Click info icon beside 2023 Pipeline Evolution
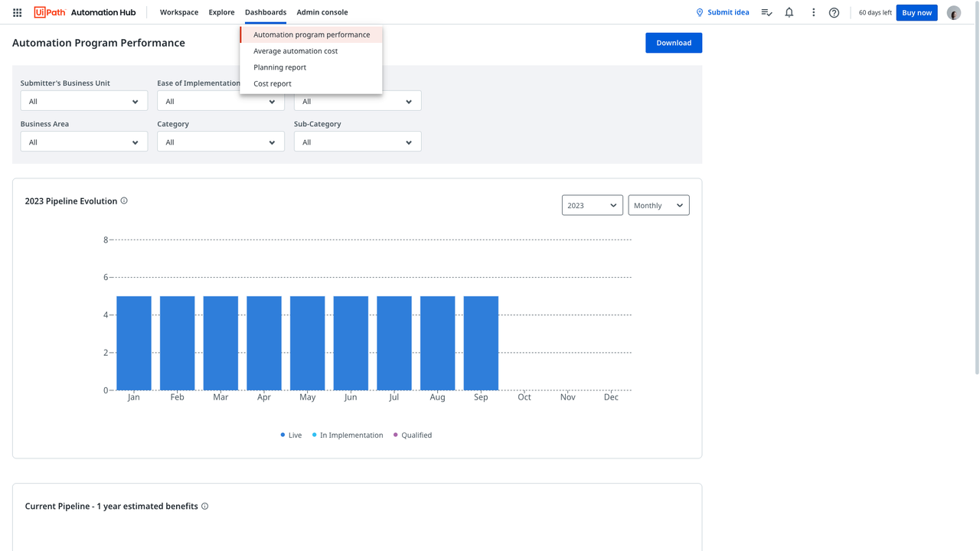This screenshot has width=980, height=551. pos(124,201)
